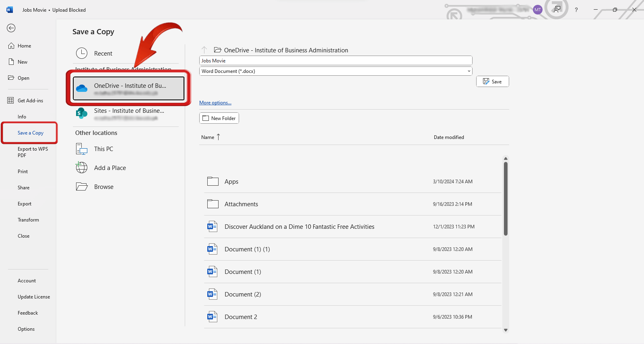
Task: Click the Recent location label
Action: click(x=103, y=54)
